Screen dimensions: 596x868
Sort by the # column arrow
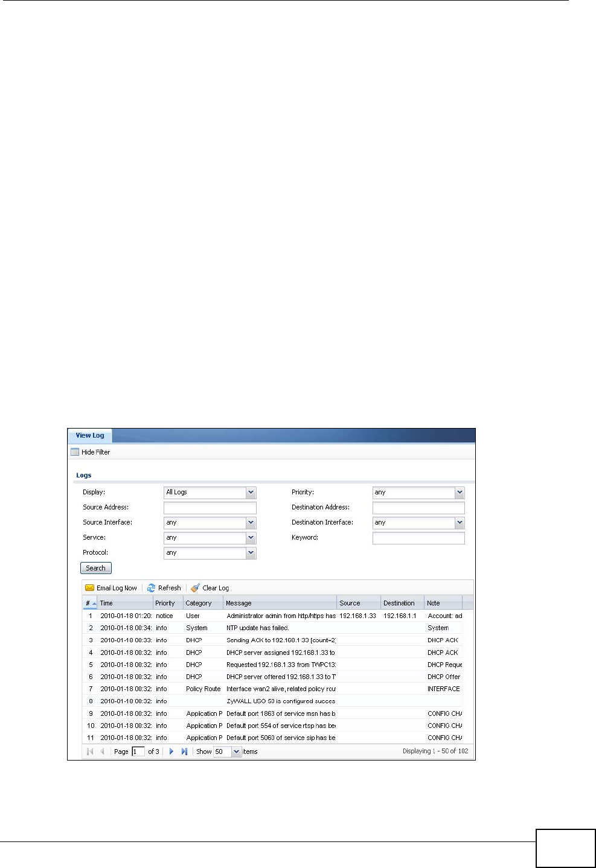click(94, 604)
